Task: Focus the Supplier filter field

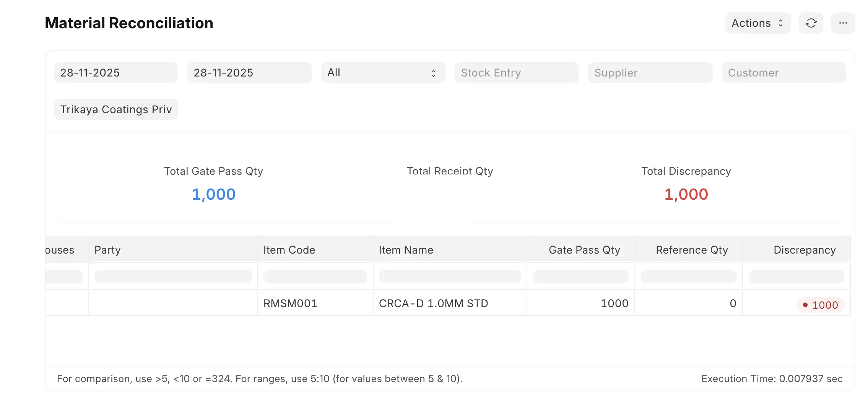Action: coord(650,73)
